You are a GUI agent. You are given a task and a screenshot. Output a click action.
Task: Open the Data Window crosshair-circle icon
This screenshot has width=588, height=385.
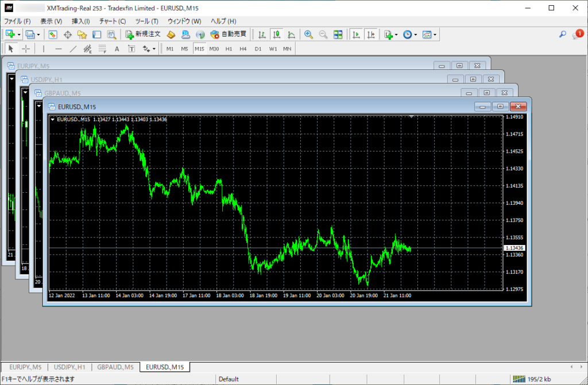68,34
